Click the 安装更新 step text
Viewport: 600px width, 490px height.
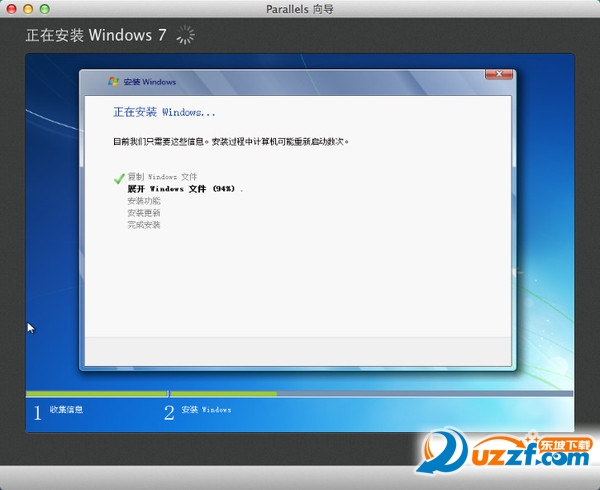(x=143, y=213)
